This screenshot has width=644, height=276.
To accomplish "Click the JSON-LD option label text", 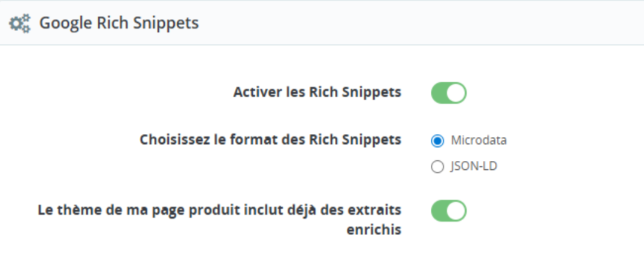I will (x=473, y=166).
